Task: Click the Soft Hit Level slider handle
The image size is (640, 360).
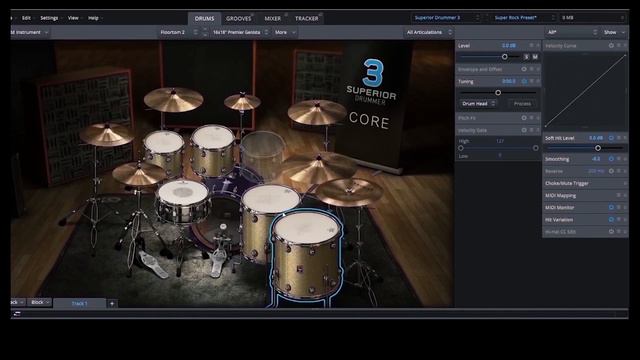Action: point(598,148)
